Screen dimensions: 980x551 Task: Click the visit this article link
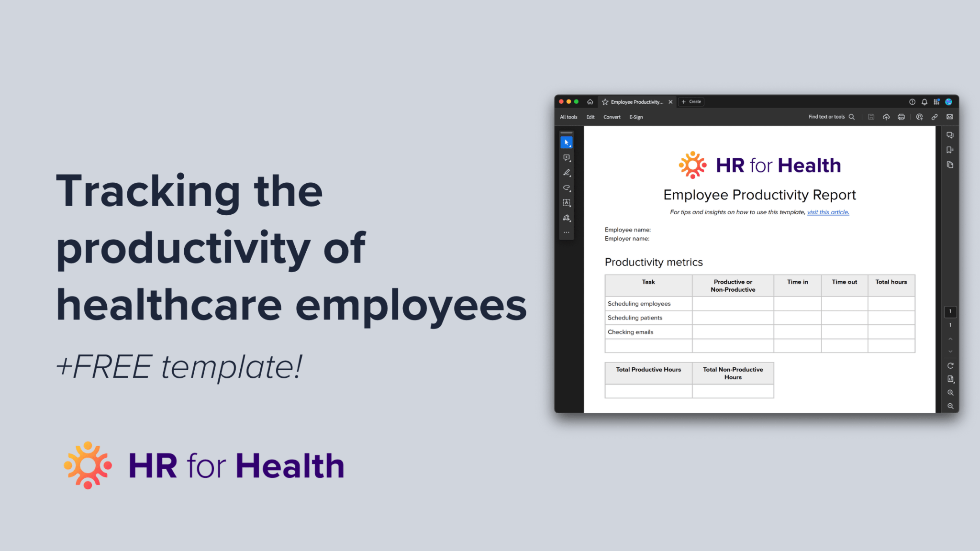pos(828,212)
